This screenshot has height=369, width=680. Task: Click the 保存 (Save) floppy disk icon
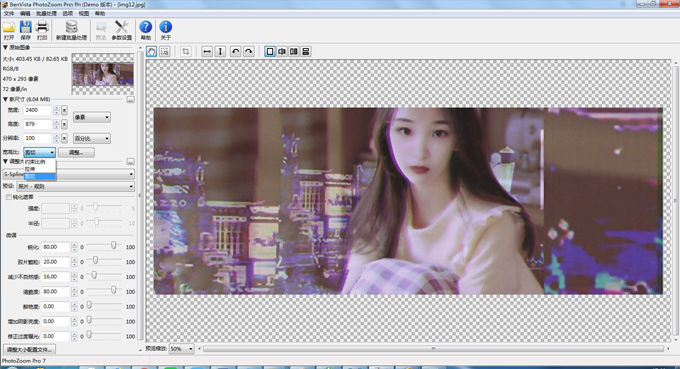click(26, 27)
